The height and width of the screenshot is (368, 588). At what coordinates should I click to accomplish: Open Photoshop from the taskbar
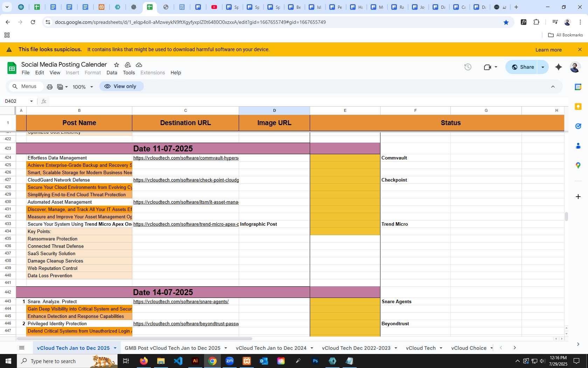[x=315, y=361]
